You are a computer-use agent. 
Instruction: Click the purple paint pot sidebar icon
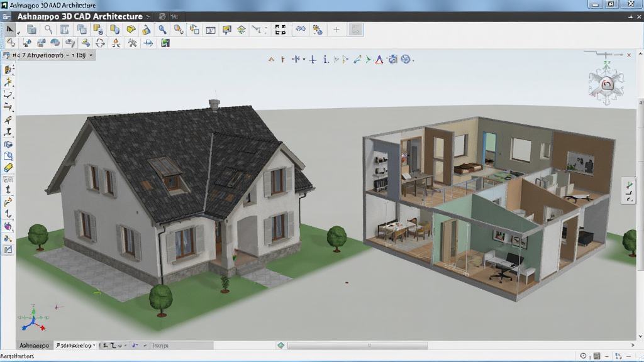8,226
